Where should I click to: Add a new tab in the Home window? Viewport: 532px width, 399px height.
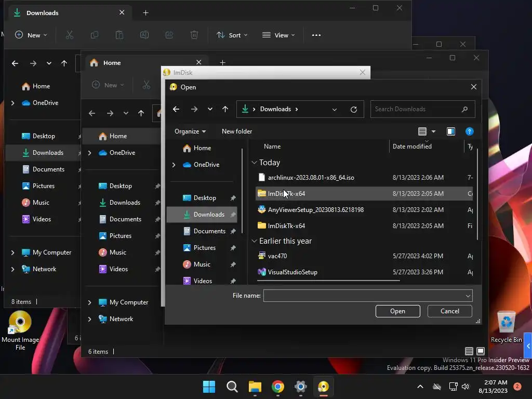click(222, 63)
